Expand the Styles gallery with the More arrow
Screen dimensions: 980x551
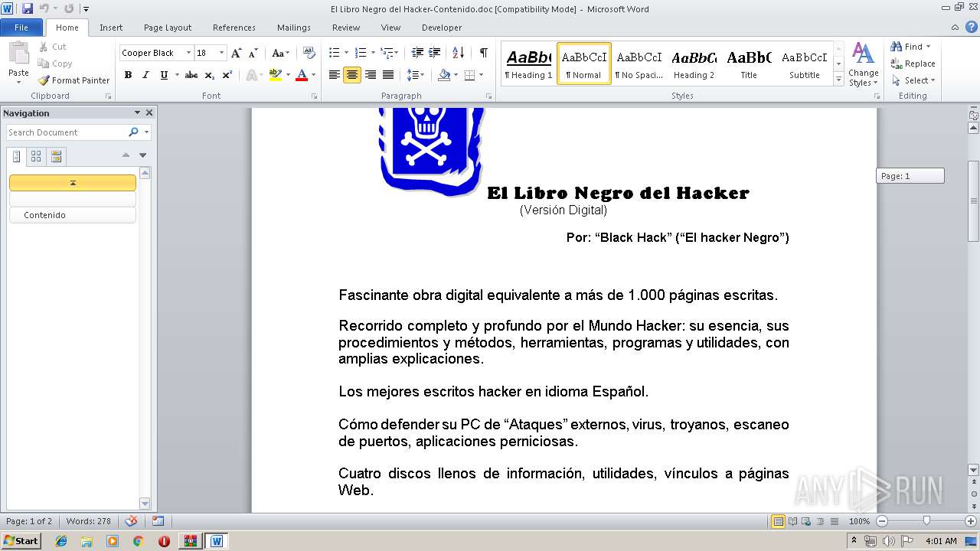pyautogui.click(x=838, y=80)
